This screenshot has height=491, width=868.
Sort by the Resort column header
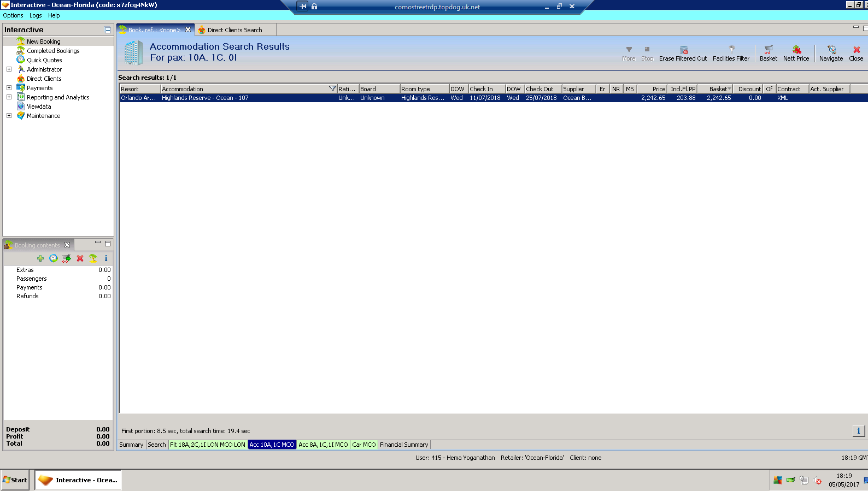tap(140, 89)
